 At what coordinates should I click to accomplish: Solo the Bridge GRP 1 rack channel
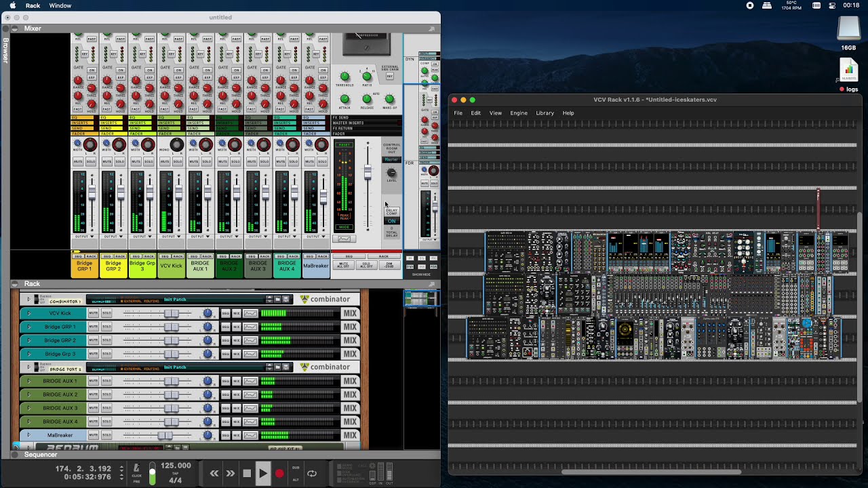(106, 327)
